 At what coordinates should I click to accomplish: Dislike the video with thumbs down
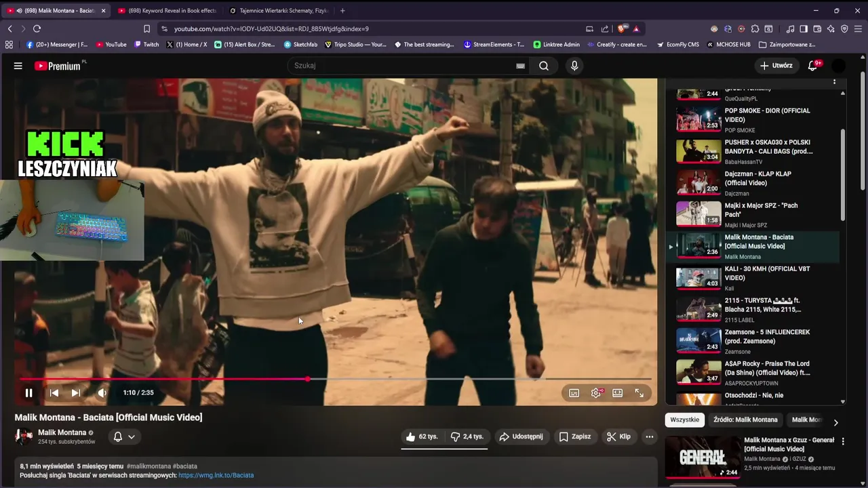[x=467, y=436]
